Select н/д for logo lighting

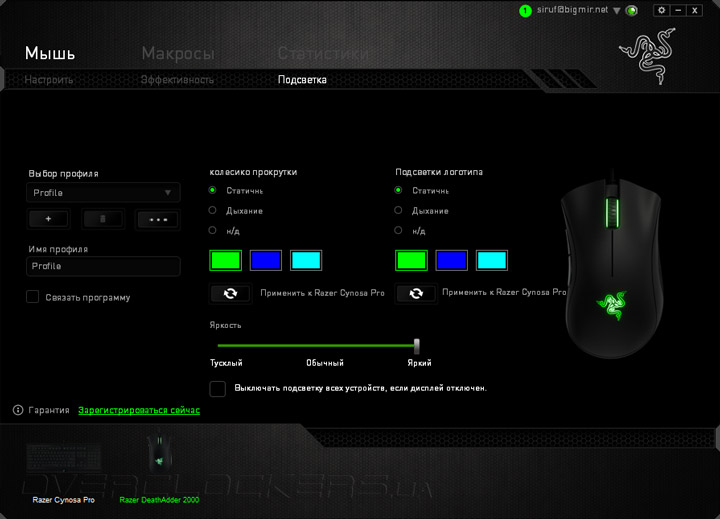tap(398, 230)
